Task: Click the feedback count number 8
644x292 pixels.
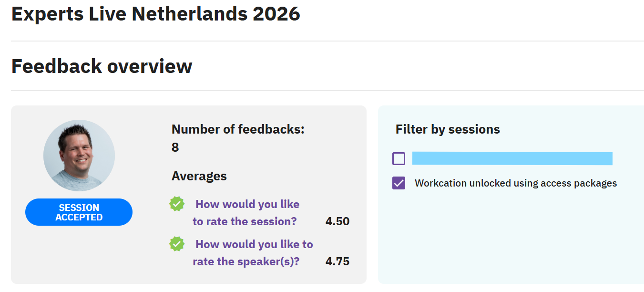Action: coord(175,147)
